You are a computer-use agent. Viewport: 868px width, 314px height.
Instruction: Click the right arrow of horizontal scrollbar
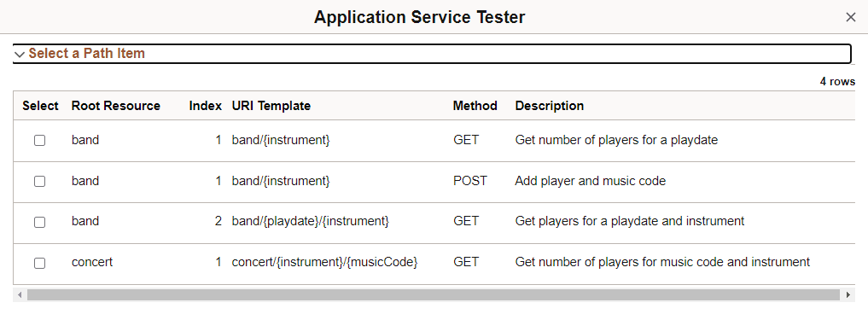(x=848, y=294)
